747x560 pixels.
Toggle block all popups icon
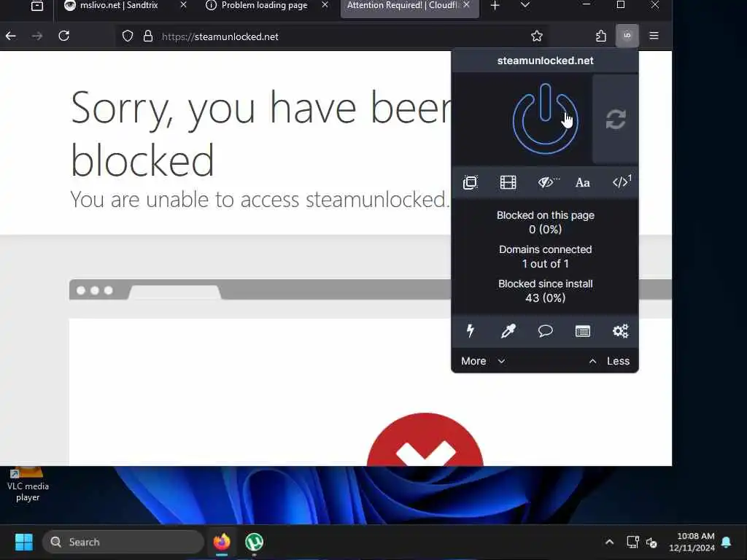tap(471, 182)
